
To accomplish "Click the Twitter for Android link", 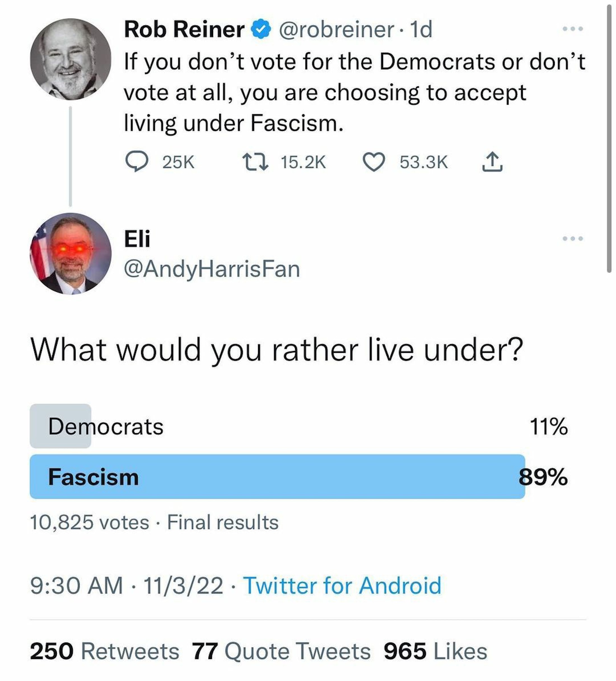I will [342, 586].
